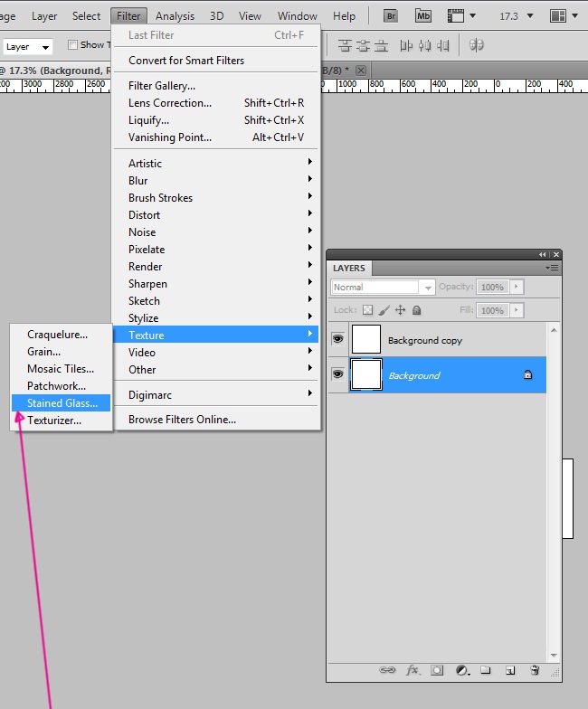588x709 pixels.
Task: Open Mini Bridge using the Mb icon
Action: 423,15
